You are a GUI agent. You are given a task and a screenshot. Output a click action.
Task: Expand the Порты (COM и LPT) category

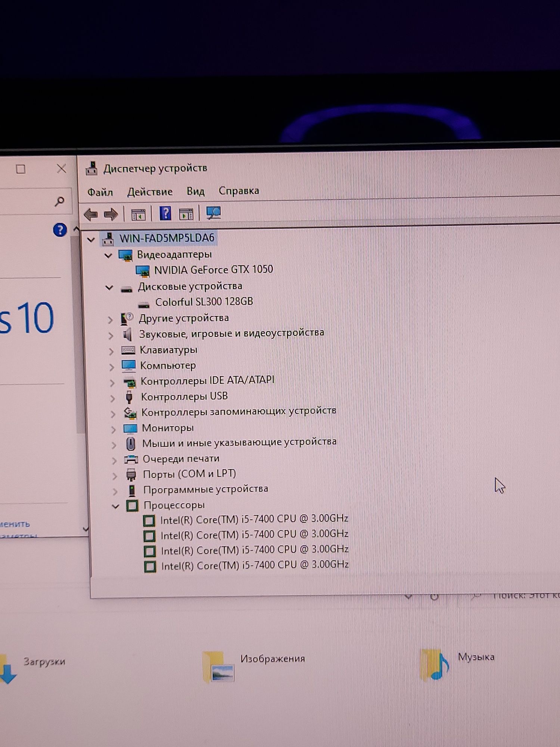[x=115, y=476]
